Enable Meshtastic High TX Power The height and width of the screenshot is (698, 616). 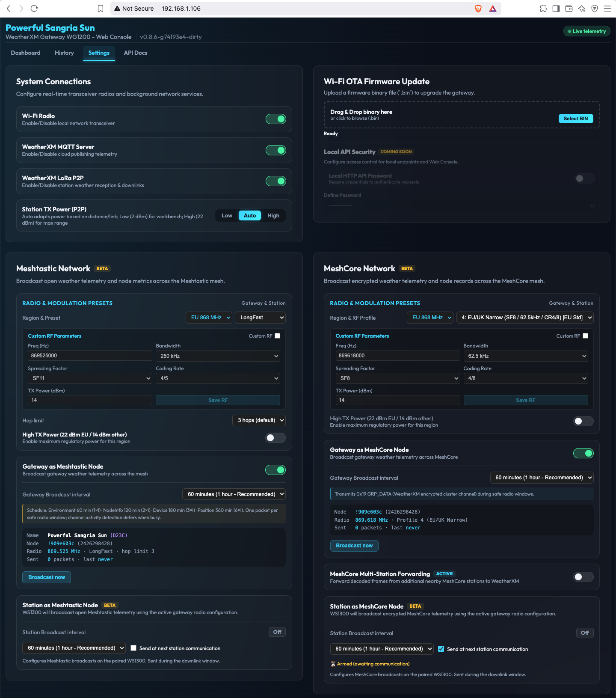tap(275, 438)
